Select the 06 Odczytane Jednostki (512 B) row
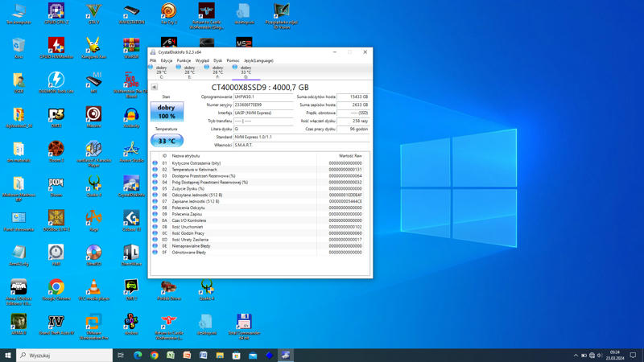This screenshot has height=362, width=644. [x=259, y=195]
